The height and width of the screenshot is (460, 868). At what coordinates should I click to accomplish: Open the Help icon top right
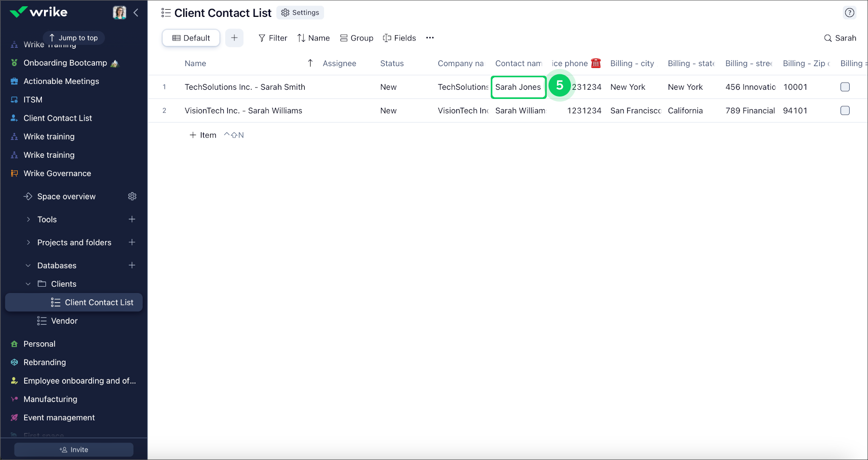pos(850,13)
